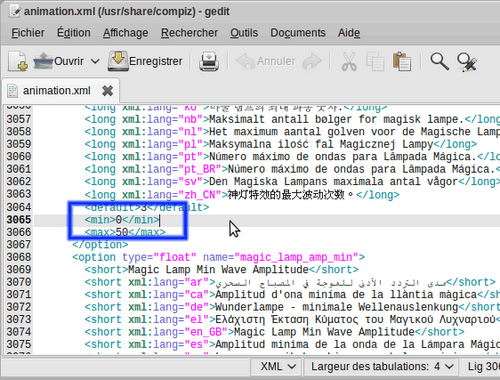Screen dimensions: 500x380
Task: Cut selection with scissors icon
Action: (349, 62)
